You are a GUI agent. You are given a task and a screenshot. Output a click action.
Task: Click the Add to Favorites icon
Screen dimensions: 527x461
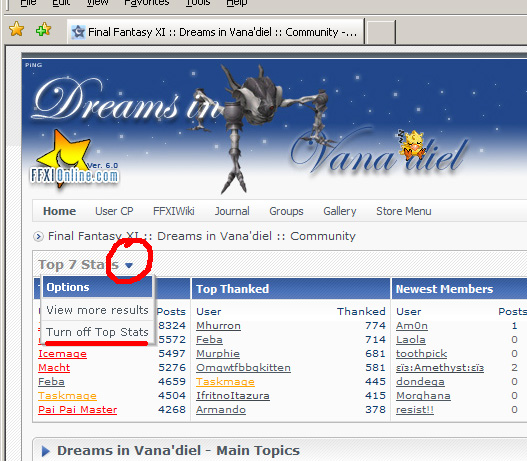coord(43,30)
